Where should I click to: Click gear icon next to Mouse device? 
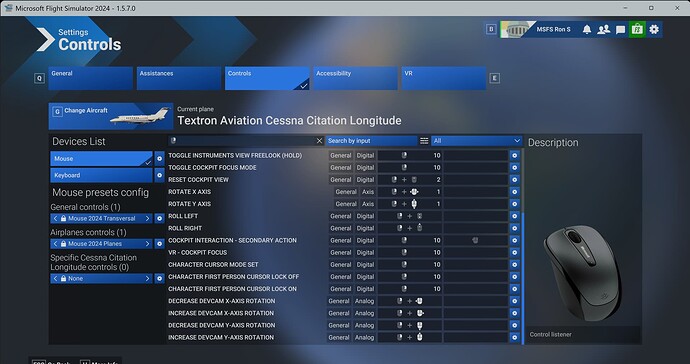tap(159, 158)
